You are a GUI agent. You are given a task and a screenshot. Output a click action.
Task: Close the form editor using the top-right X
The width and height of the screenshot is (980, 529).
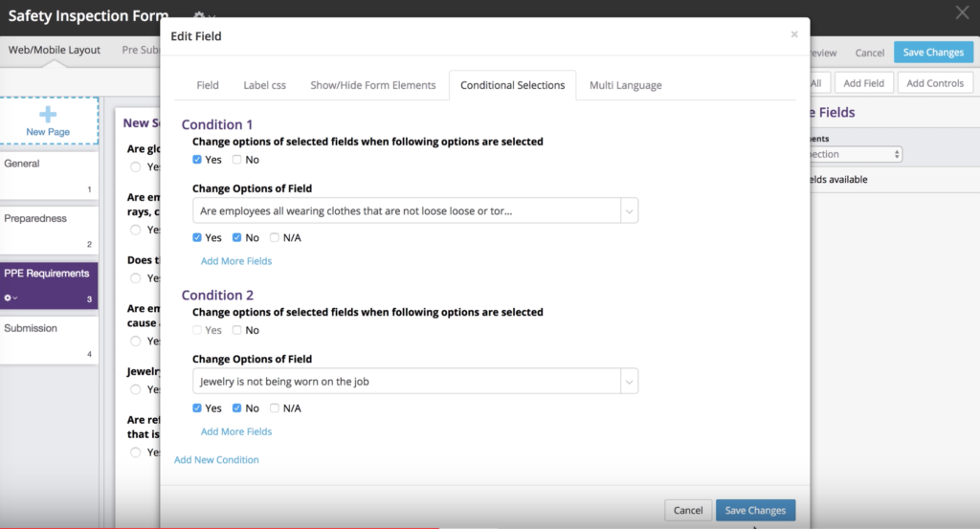(x=962, y=12)
